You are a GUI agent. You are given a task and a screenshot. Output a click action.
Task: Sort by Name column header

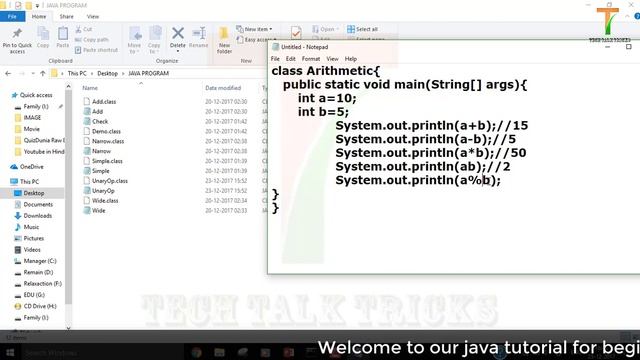point(90,88)
